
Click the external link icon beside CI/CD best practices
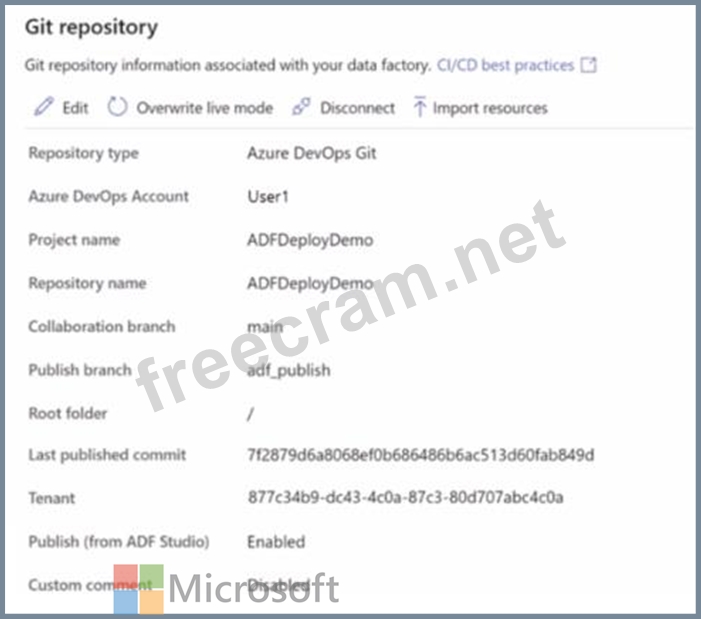(x=589, y=66)
